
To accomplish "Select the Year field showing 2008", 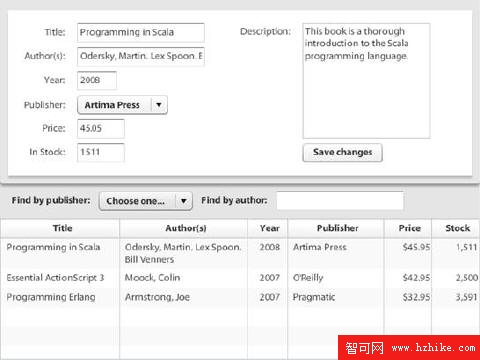I will tap(97, 80).
